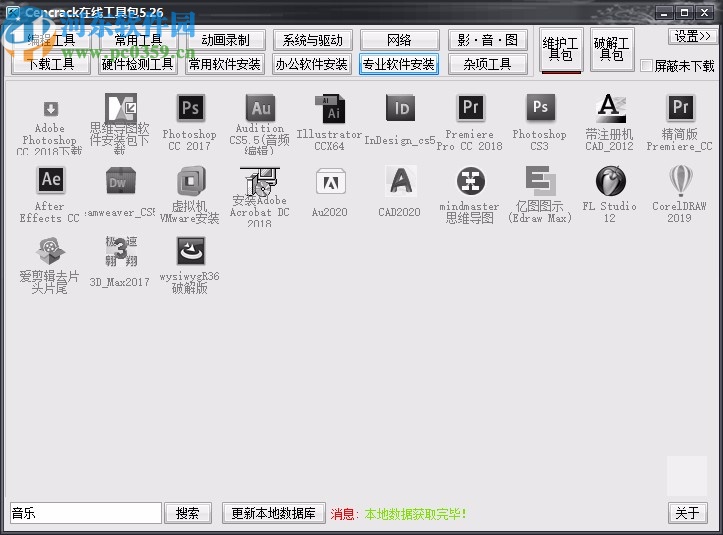Image resolution: width=723 pixels, height=535 pixels.
Task: Open the 办公软件安装 category
Action: [313, 64]
